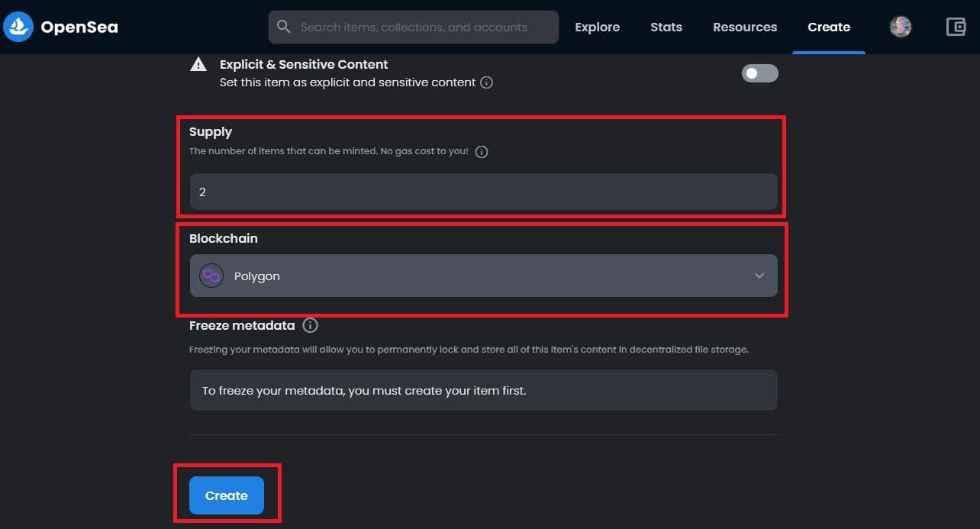Open the Polygon blockchain selector
980x529 pixels.
(484, 276)
